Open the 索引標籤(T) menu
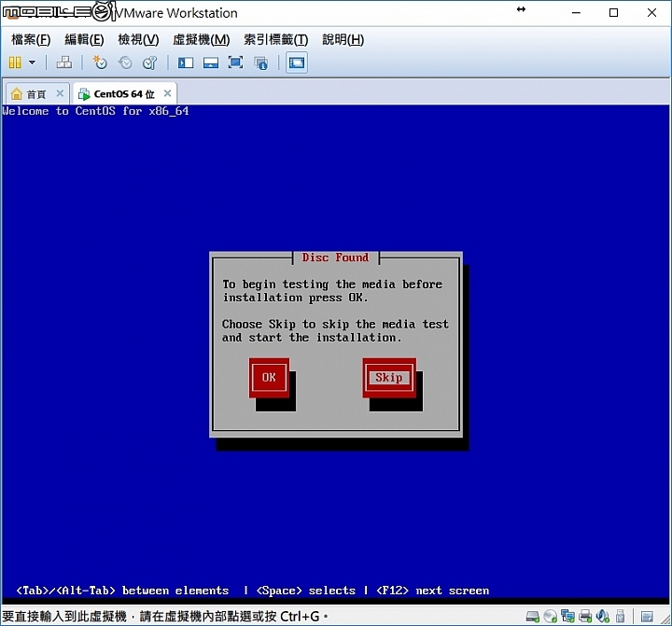The height and width of the screenshot is (626, 672). click(276, 39)
